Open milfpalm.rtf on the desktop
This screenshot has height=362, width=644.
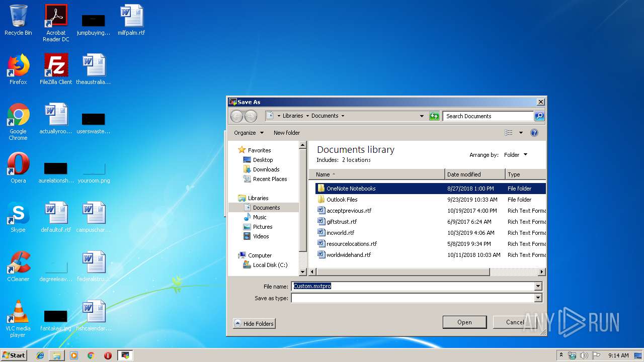(131, 21)
